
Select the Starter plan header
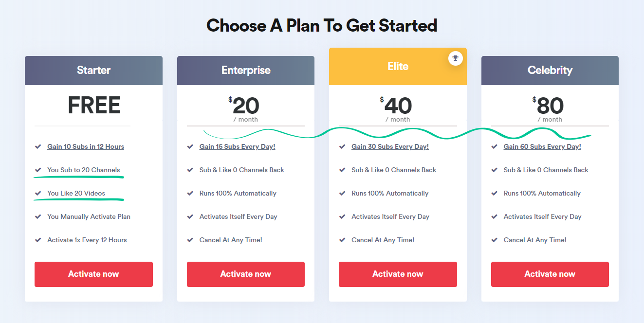(x=93, y=71)
